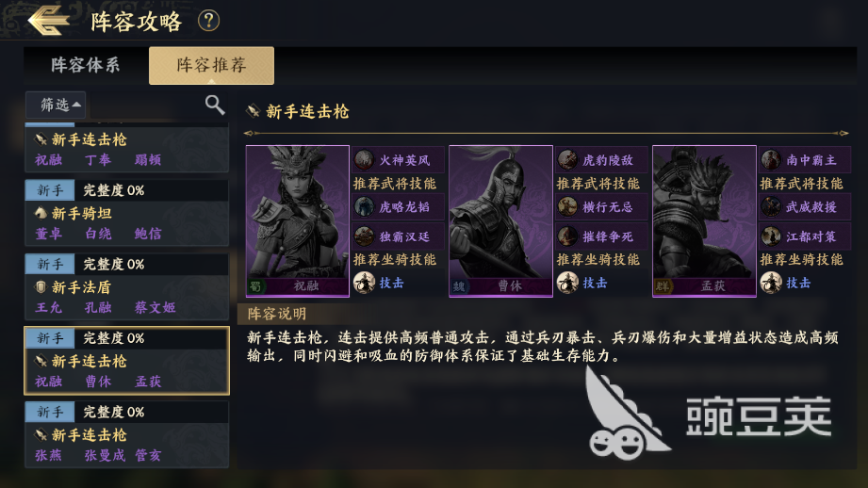Select the 张燕 张曼成 管亥 lineup
The image size is (868, 488).
click(x=127, y=434)
